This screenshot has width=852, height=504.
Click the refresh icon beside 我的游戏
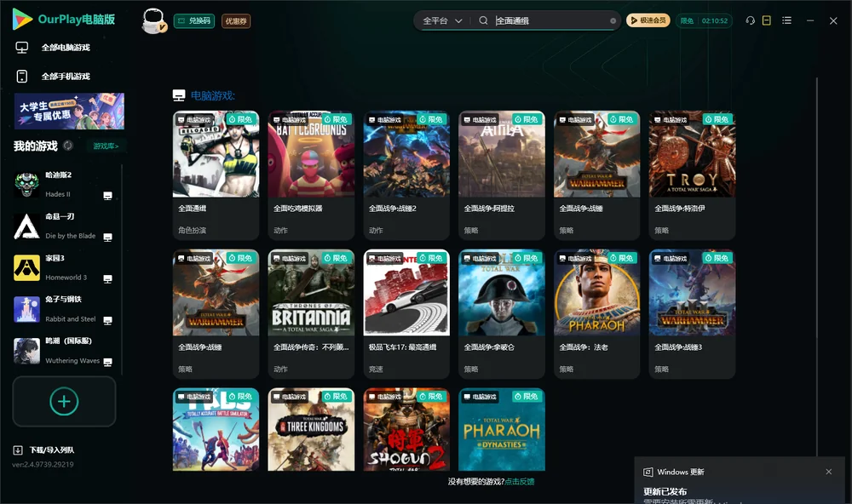click(x=68, y=146)
